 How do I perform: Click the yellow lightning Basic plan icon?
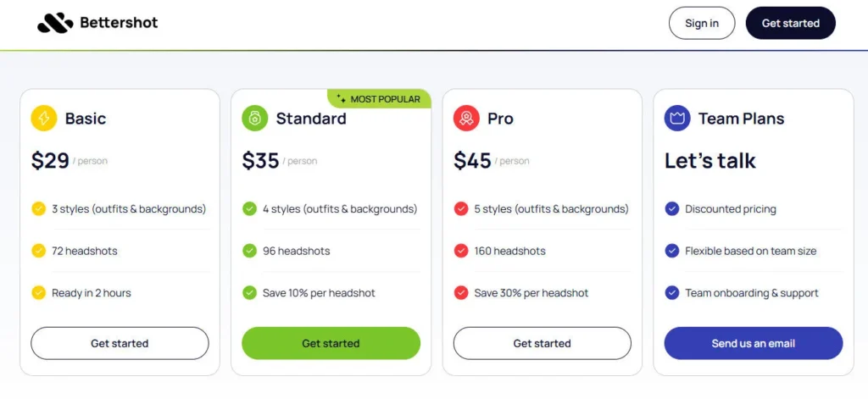click(44, 119)
